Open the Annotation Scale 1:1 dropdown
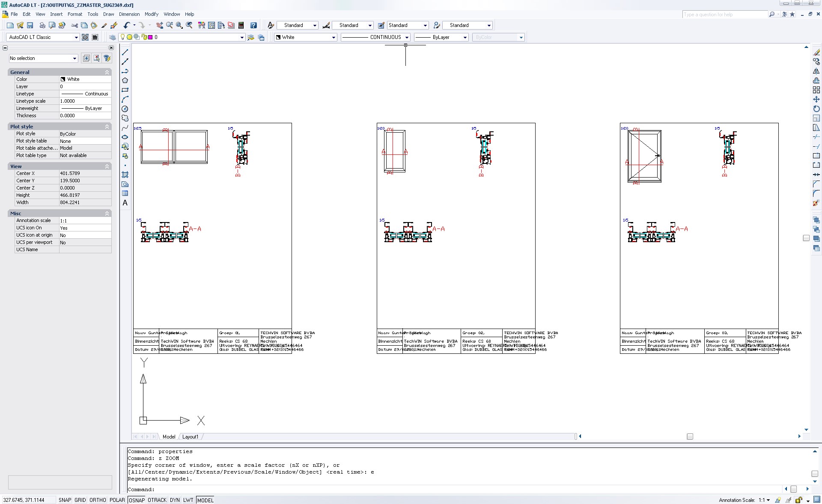Viewport: 822px width, 504px height. [x=765, y=500]
